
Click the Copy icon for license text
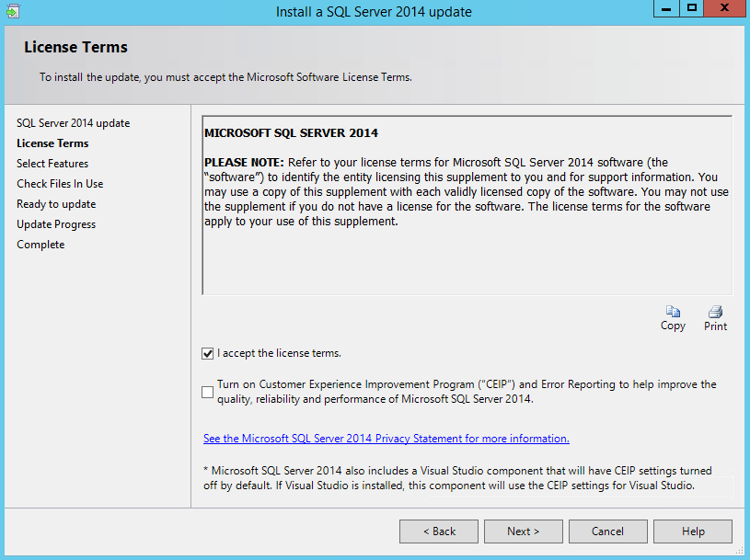point(673,313)
